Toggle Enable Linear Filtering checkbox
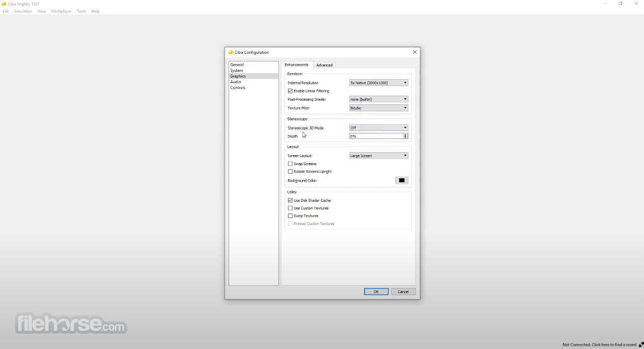This screenshot has width=644, height=349. click(290, 91)
